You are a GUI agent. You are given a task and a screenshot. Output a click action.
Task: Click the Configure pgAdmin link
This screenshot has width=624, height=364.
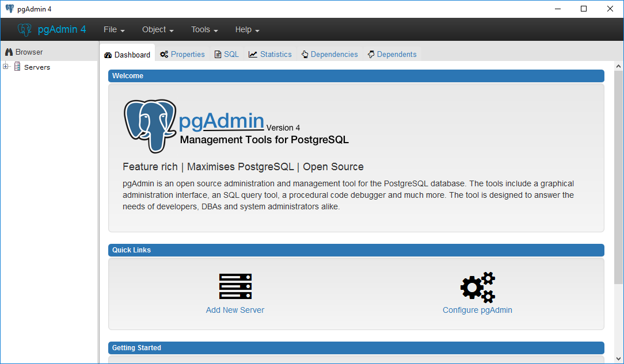(478, 310)
